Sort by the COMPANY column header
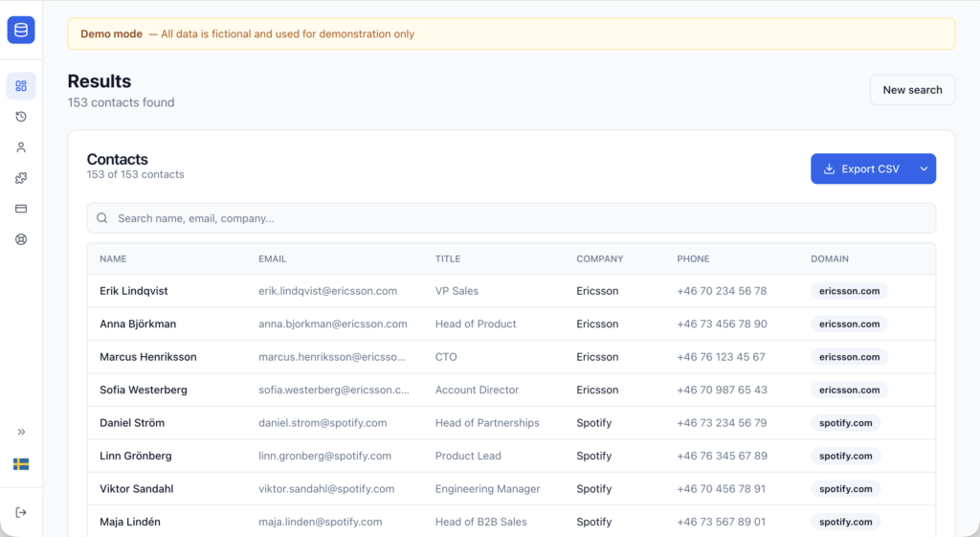 [599, 259]
